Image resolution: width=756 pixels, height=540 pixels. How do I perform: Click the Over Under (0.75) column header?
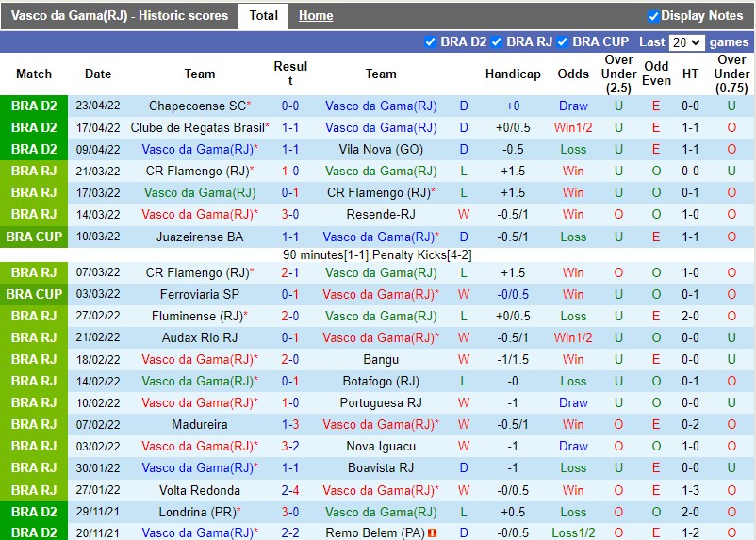tap(731, 74)
